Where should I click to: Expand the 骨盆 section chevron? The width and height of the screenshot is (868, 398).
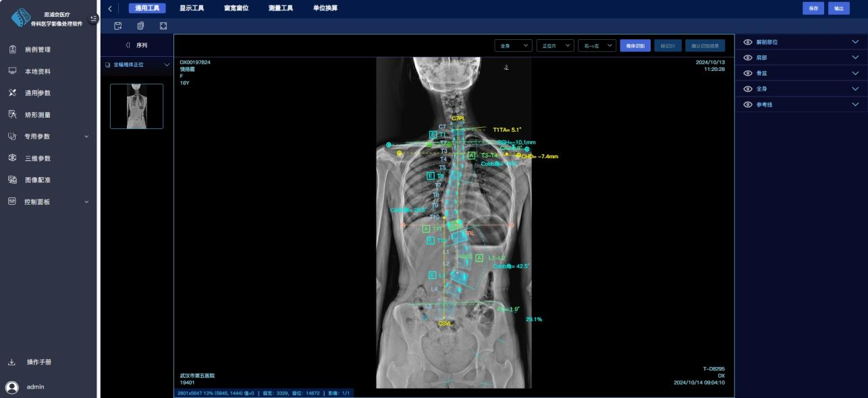pyautogui.click(x=855, y=73)
